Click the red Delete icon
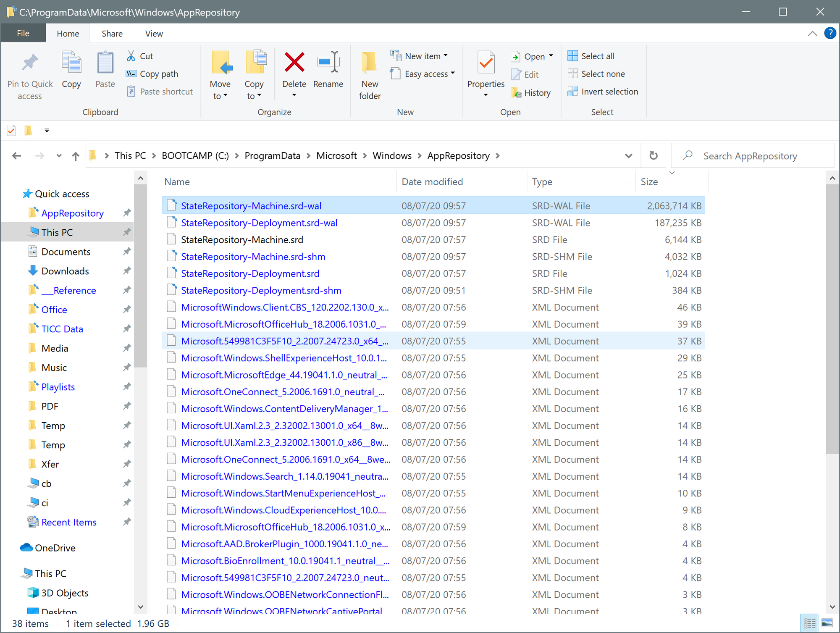The height and width of the screenshot is (633, 840). tap(294, 62)
